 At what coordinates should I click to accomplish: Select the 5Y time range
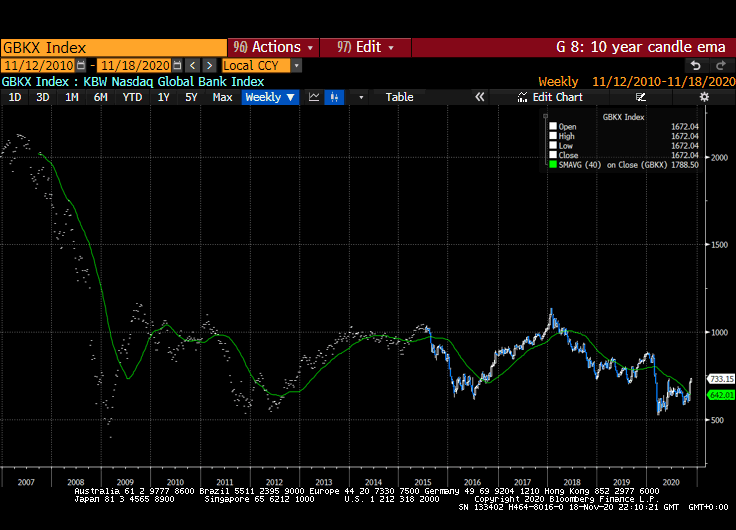(x=191, y=97)
